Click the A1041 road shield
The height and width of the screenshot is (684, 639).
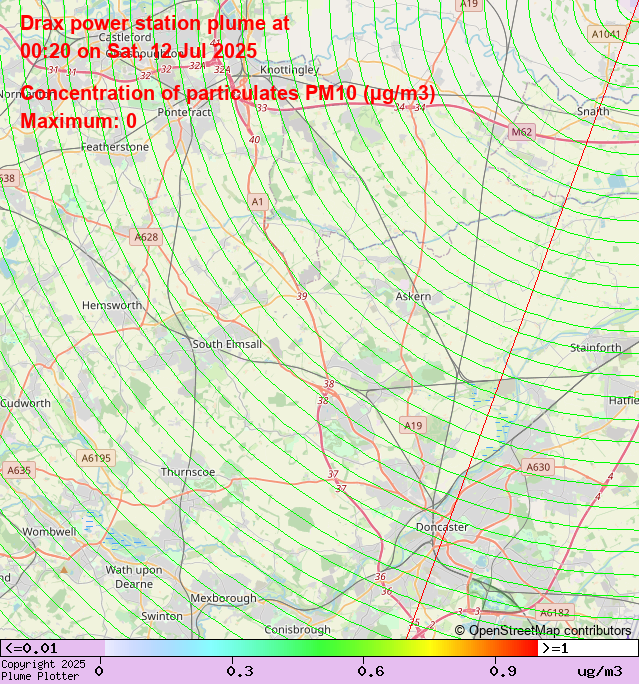(605, 34)
